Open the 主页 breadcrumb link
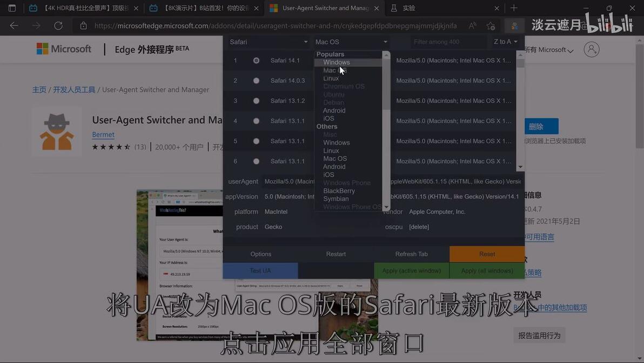The height and width of the screenshot is (363, 644). coord(39,90)
